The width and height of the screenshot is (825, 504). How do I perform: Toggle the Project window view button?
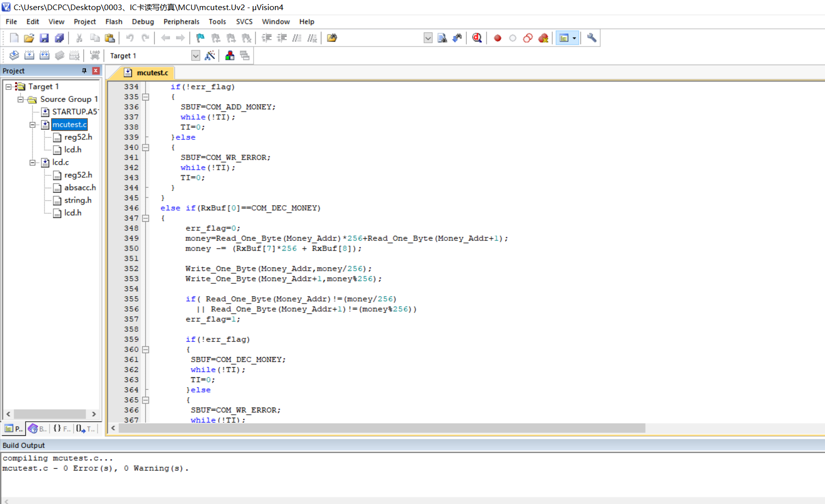(564, 38)
